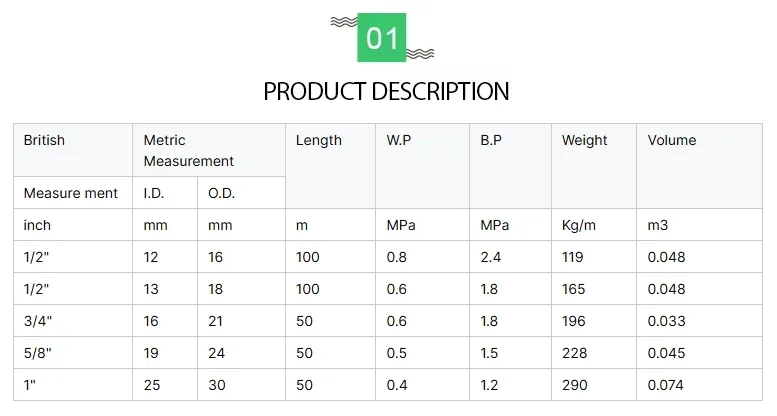The width and height of the screenshot is (777, 416).
Task: Click the m3 unit cell
Action: (657, 225)
